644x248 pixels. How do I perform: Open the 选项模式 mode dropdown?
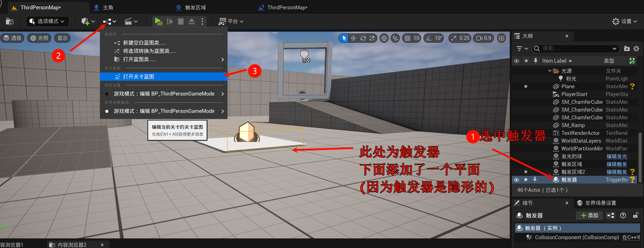tap(48, 21)
